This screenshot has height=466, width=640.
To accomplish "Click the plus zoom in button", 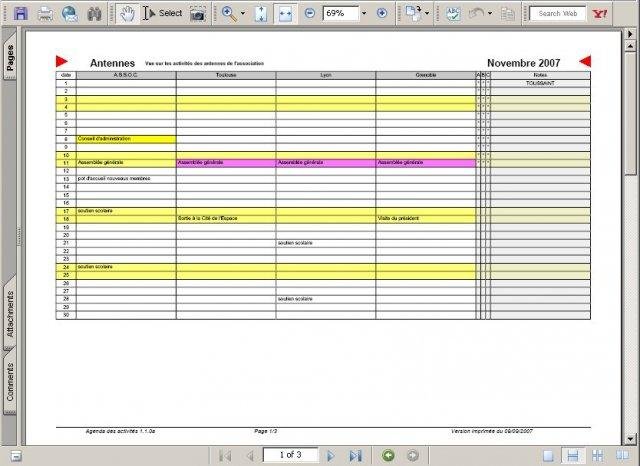I will 382,13.
